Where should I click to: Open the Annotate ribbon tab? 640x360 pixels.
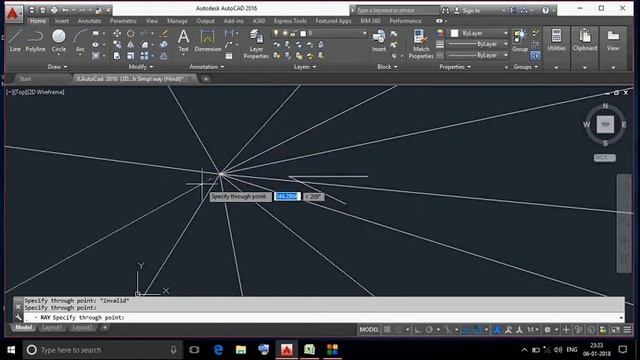click(89, 21)
